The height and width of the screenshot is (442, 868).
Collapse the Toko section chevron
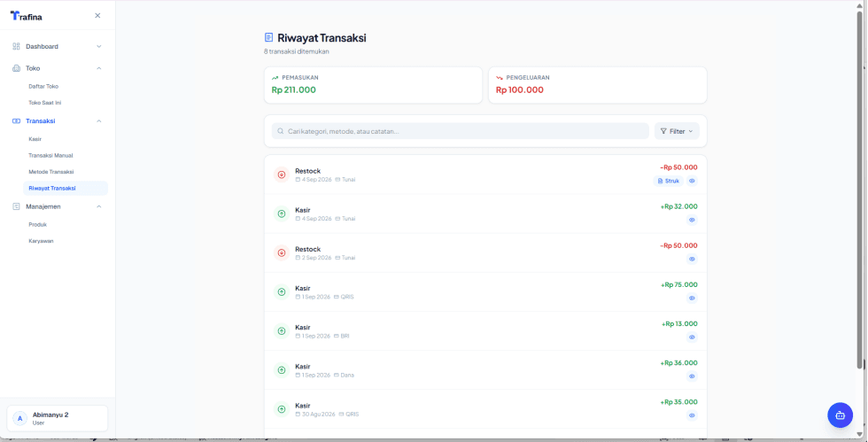click(x=99, y=68)
